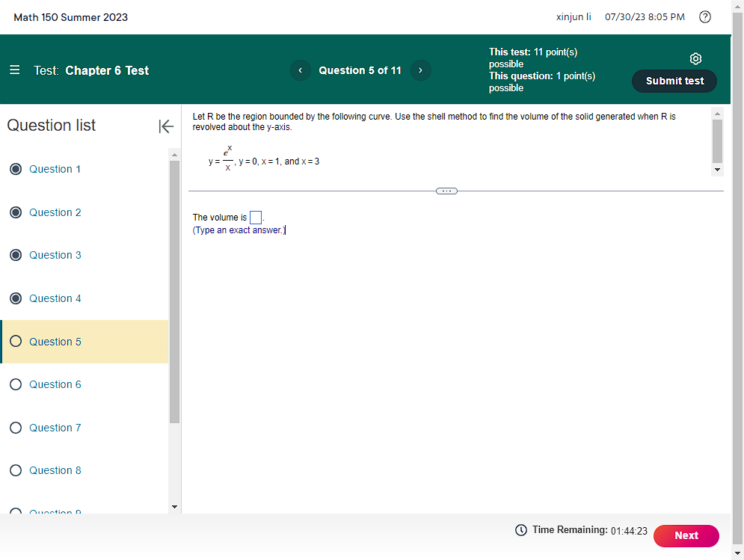Image resolution: width=744 pixels, height=560 pixels.
Task: Go to the previous question with left arrow
Action: click(300, 70)
